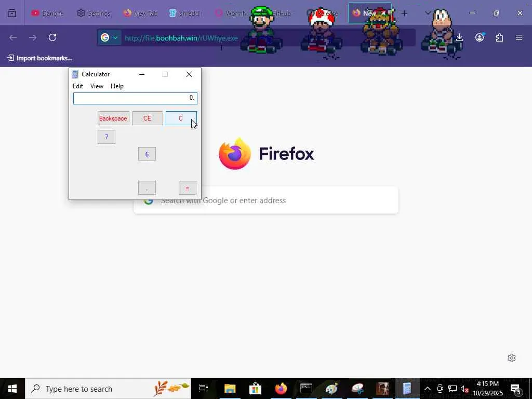Open the Meet Now tray icon
Screen dimensions: 532x399
tap(440, 389)
